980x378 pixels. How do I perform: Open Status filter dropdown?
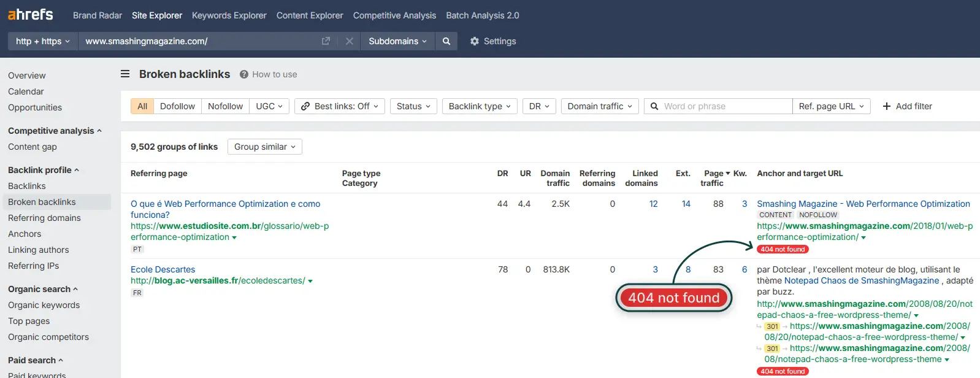pos(413,106)
